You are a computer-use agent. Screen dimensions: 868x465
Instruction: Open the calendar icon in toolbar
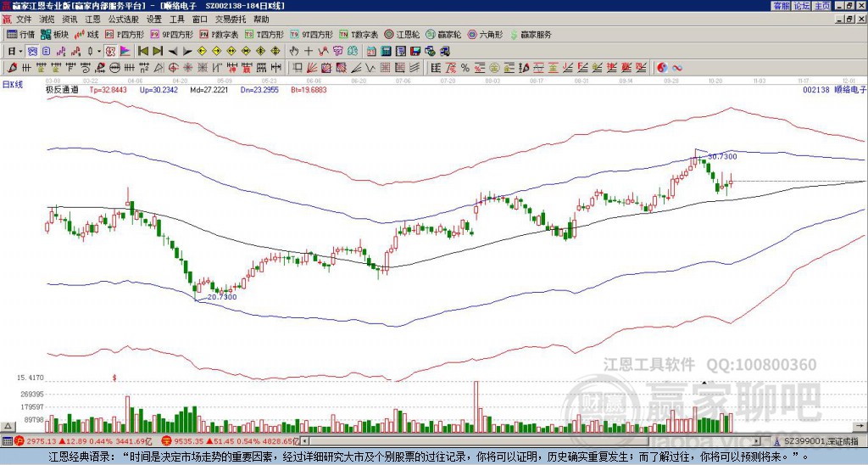[371, 52]
